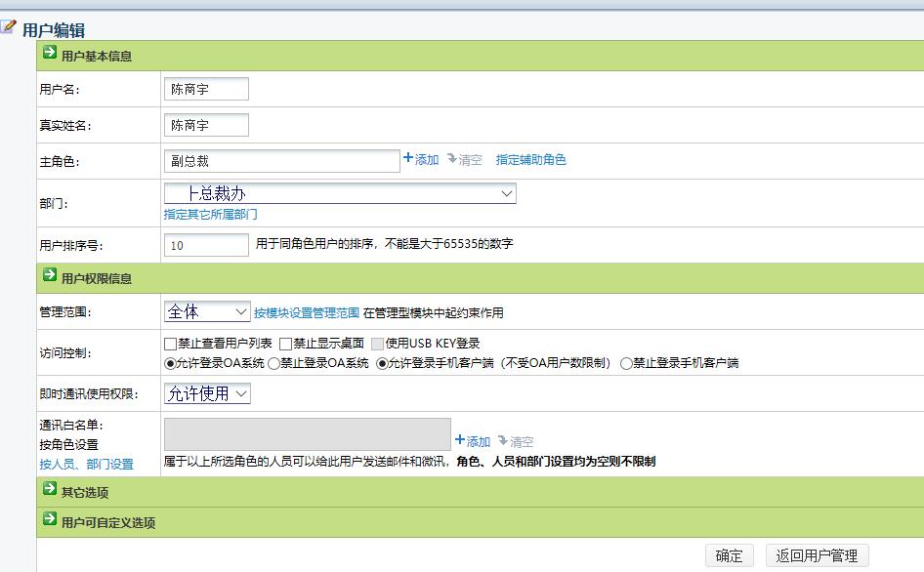The image size is (924, 572).
Task: Tick the 禁止显示桌面 checkbox
Action: coord(286,344)
